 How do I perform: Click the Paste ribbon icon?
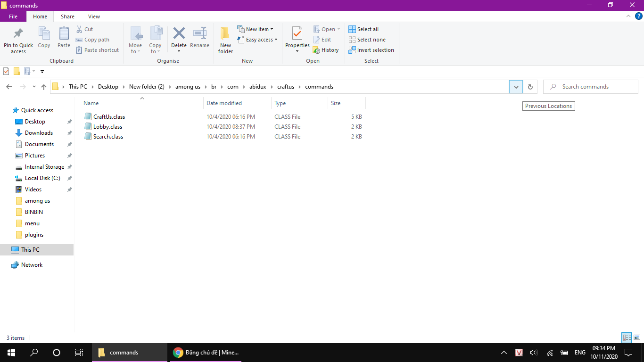pos(64,34)
